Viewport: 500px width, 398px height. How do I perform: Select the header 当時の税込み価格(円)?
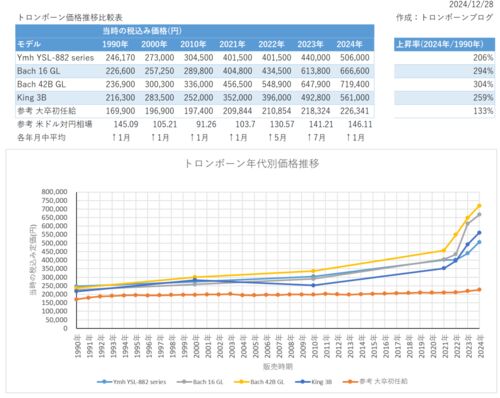pyautogui.click(x=142, y=31)
